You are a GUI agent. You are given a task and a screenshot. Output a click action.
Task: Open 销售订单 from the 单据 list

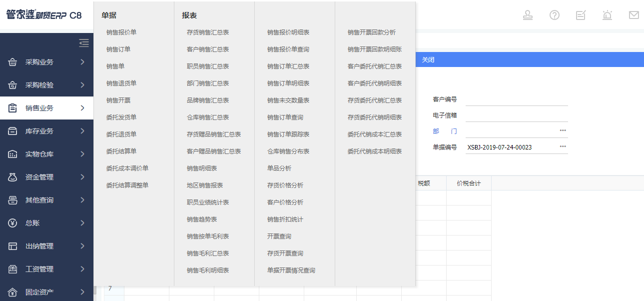[118, 49]
